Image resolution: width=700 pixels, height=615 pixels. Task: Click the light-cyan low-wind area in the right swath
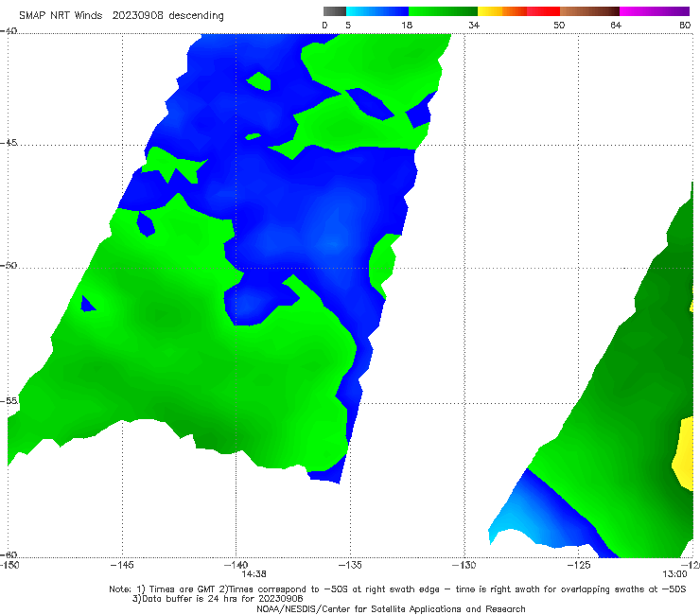[x=509, y=522]
